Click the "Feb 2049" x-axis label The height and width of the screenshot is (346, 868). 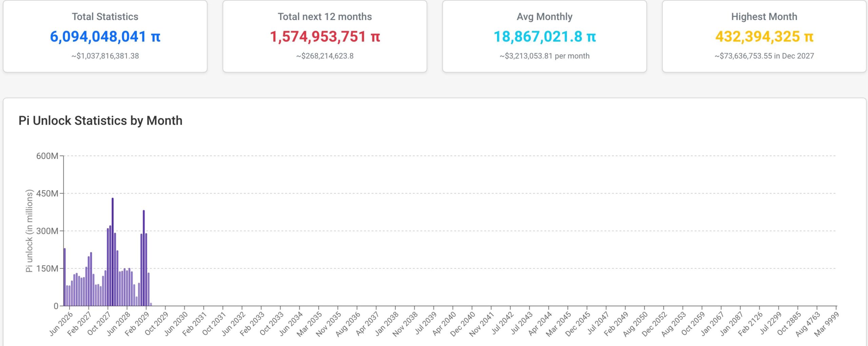pyautogui.click(x=616, y=324)
